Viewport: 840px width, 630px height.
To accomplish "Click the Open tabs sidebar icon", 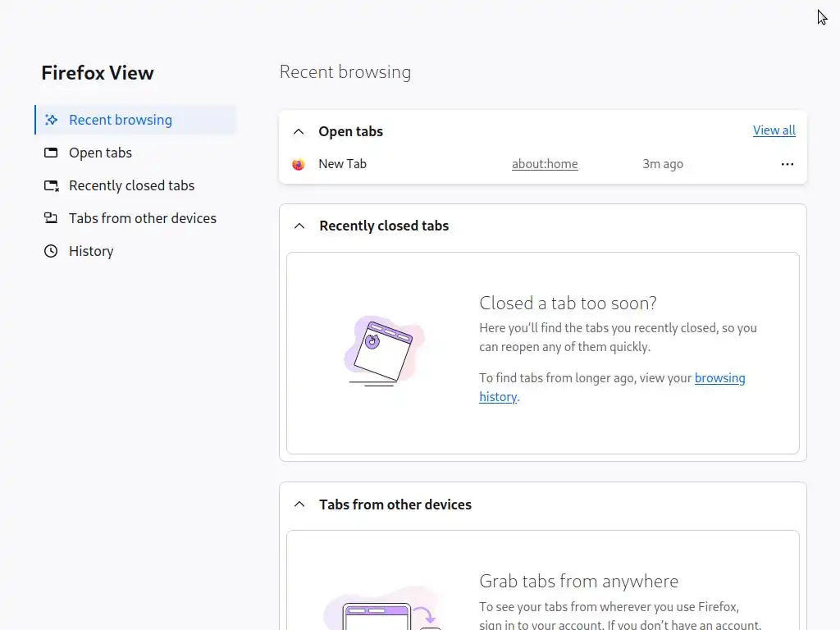I will coord(51,153).
